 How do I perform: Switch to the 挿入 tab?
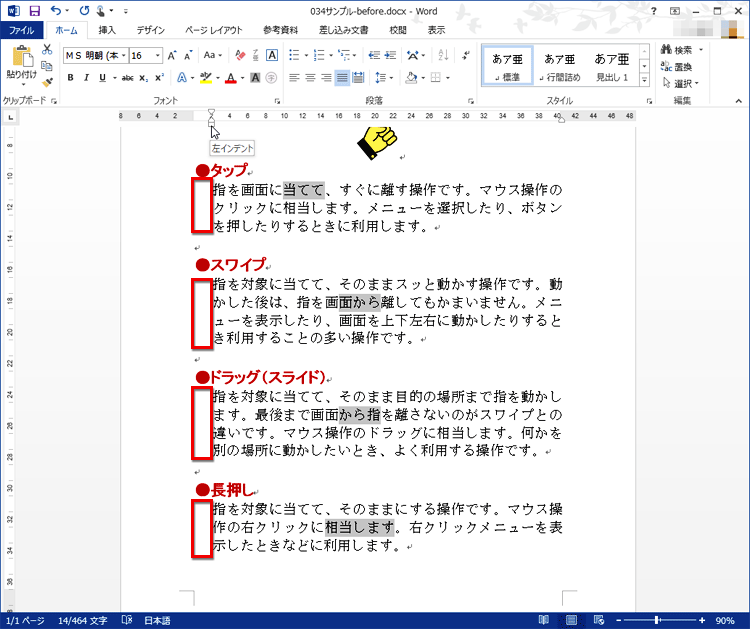[x=107, y=30]
